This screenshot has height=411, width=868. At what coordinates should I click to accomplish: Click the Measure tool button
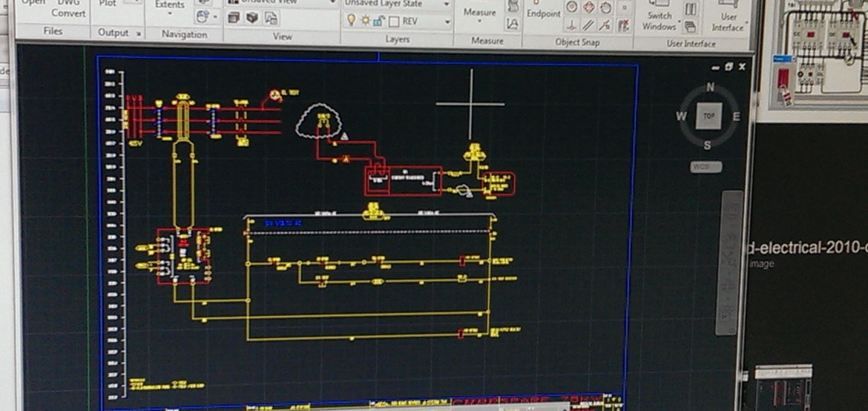(x=479, y=12)
